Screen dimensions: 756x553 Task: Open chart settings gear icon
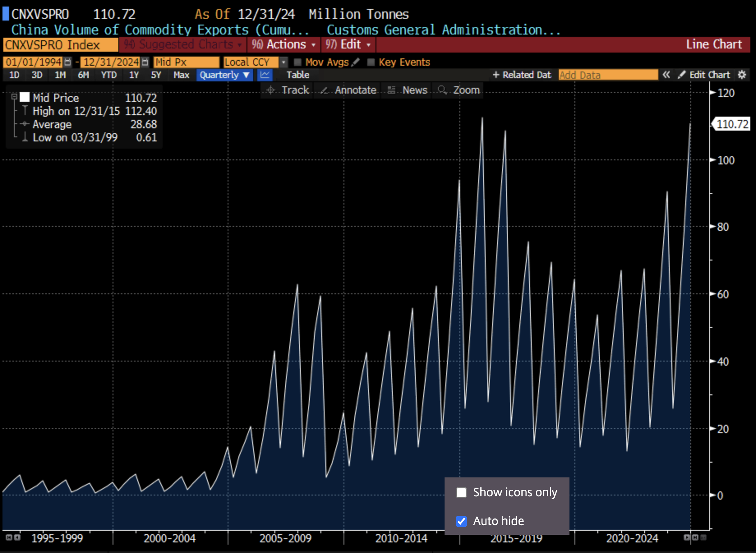pyautogui.click(x=742, y=75)
